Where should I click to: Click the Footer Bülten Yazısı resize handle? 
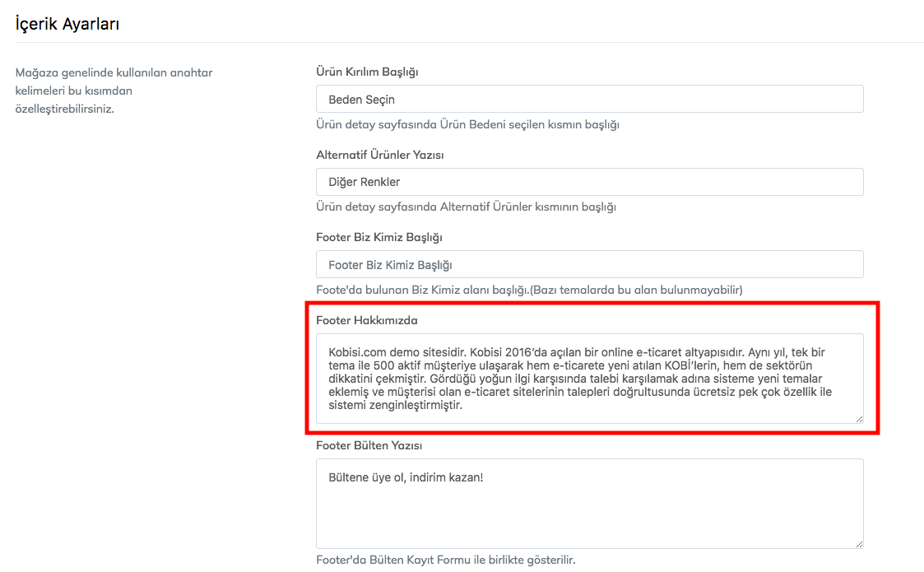[x=859, y=544]
